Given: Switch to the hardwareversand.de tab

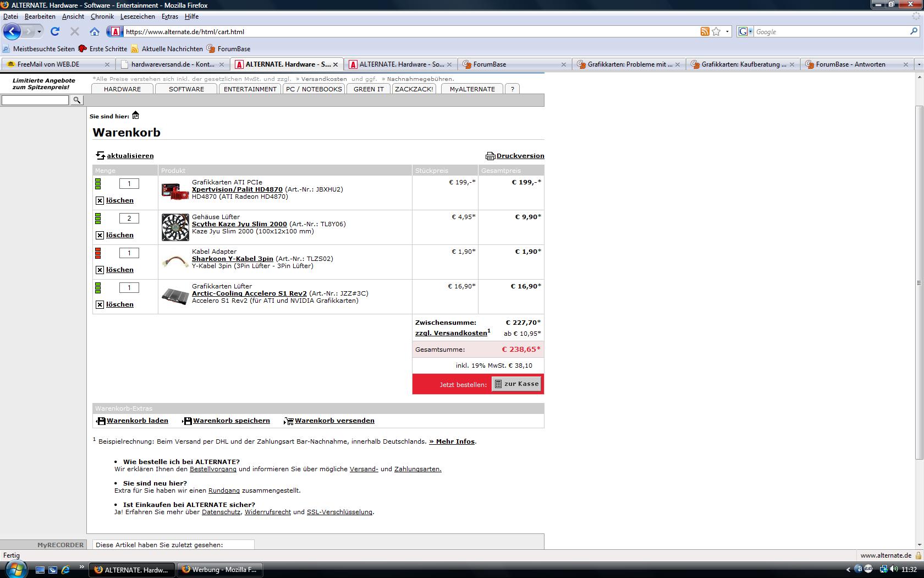Looking at the screenshot, I should 173,64.
